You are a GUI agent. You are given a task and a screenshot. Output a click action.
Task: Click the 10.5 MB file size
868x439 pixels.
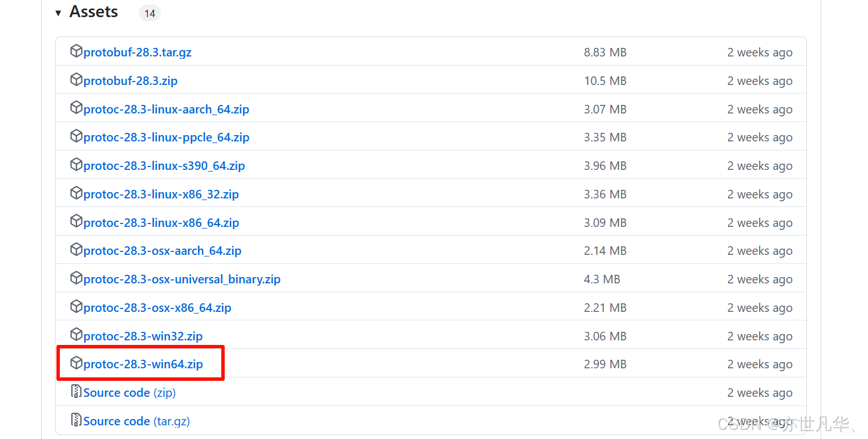pos(605,81)
